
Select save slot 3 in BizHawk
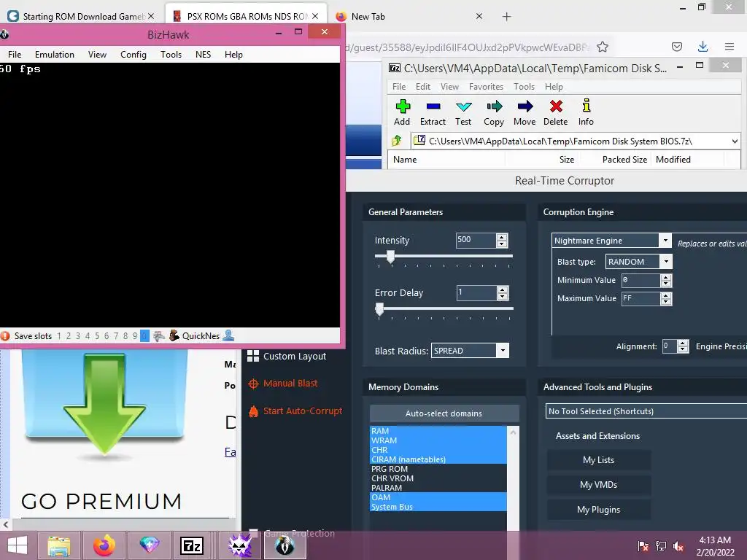[78, 336]
